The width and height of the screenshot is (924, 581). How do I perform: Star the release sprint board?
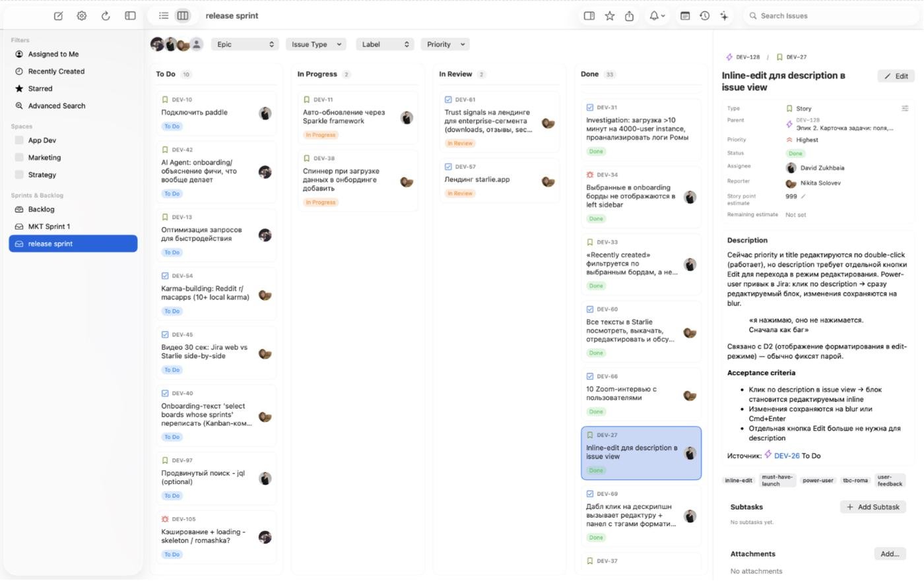(610, 16)
